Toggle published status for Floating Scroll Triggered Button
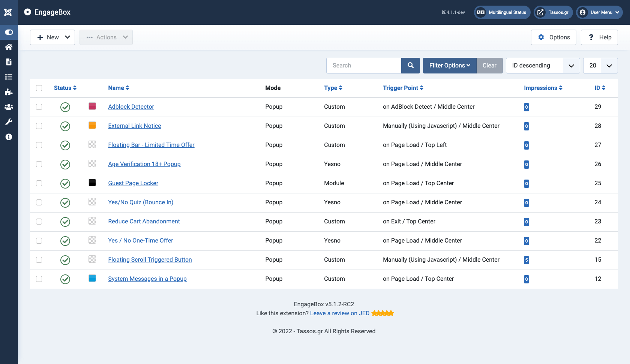Image resolution: width=630 pixels, height=364 pixels. 65,260
